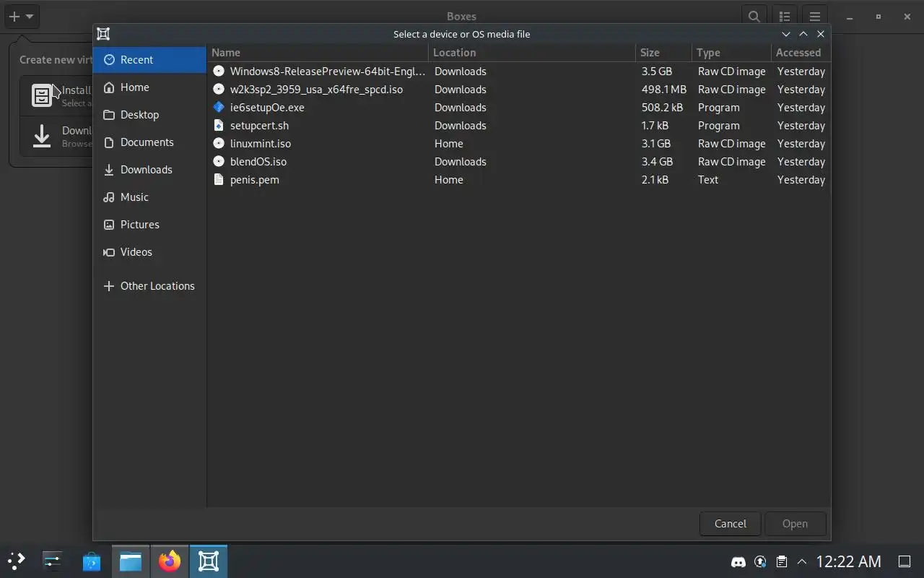Click the Boxes app in the taskbar
924x578 pixels.
pos(209,561)
